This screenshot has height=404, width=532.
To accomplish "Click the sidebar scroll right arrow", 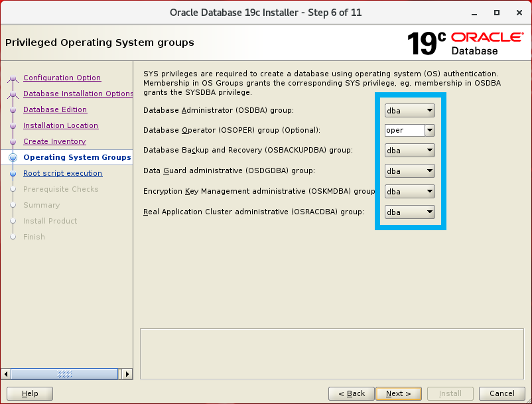I will (x=127, y=374).
